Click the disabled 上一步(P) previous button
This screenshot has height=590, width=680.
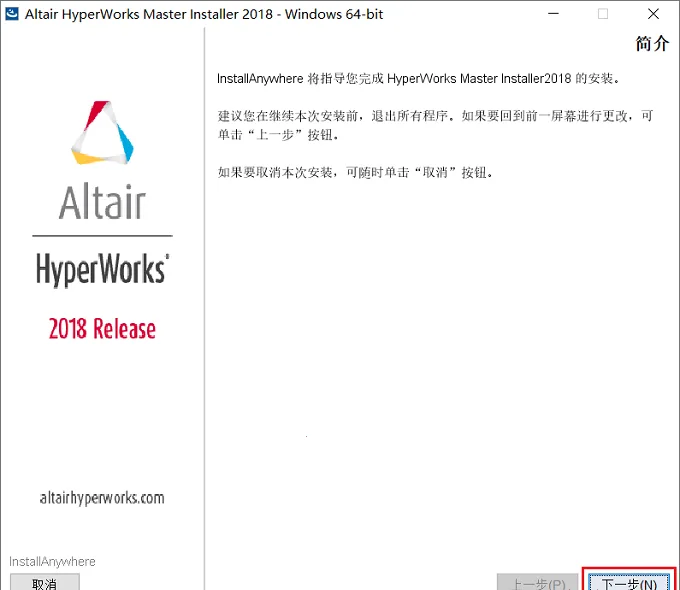(538, 582)
